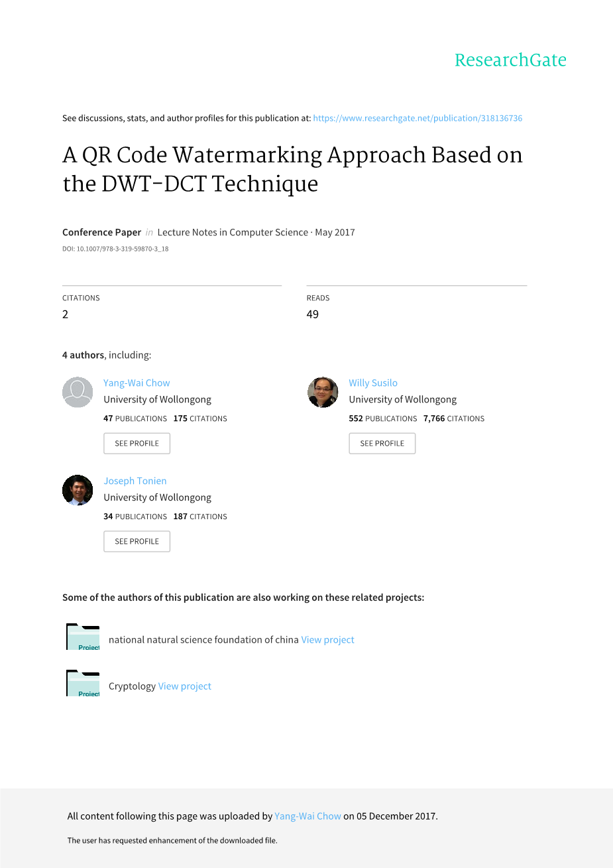Open Yang-Wai Chow author name link
Image resolution: width=613 pixels, height=868 pixels.
[x=137, y=383]
